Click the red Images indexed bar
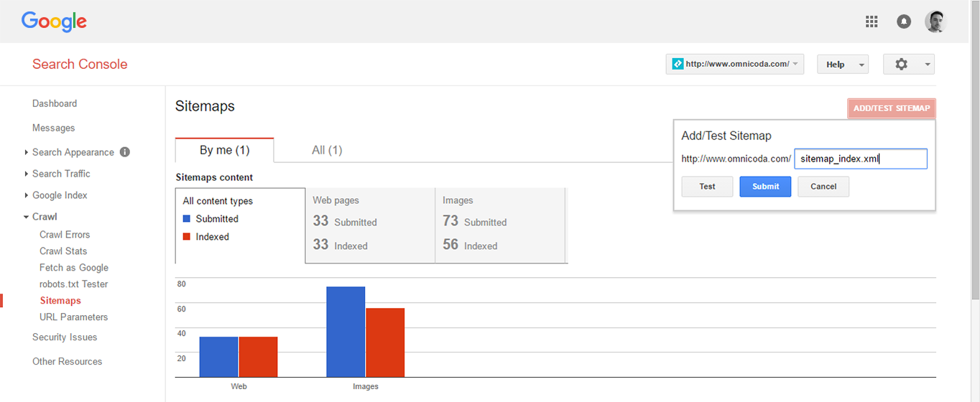Image resolution: width=980 pixels, height=402 pixels. coord(385,342)
